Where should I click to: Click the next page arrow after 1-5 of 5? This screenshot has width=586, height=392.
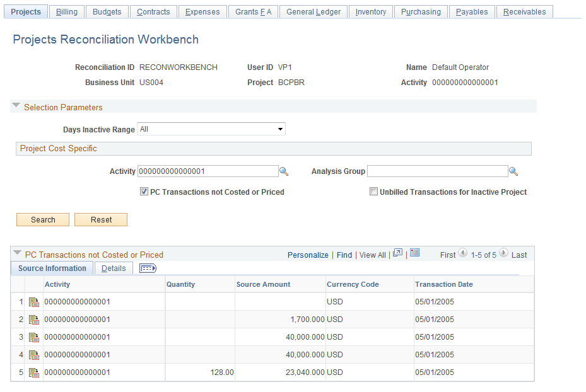(x=503, y=255)
